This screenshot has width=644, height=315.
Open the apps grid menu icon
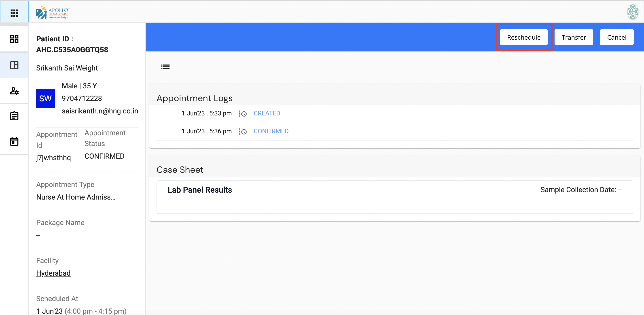point(14,13)
